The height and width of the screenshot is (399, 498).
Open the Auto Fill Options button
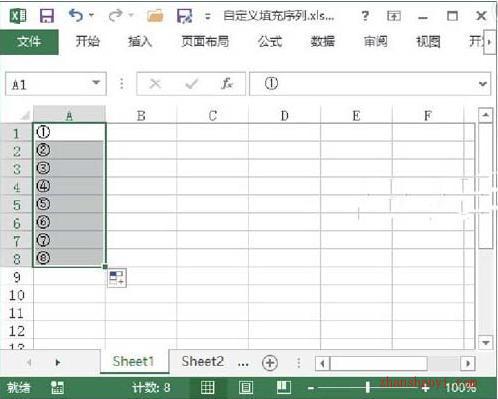pyautogui.click(x=117, y=278)
